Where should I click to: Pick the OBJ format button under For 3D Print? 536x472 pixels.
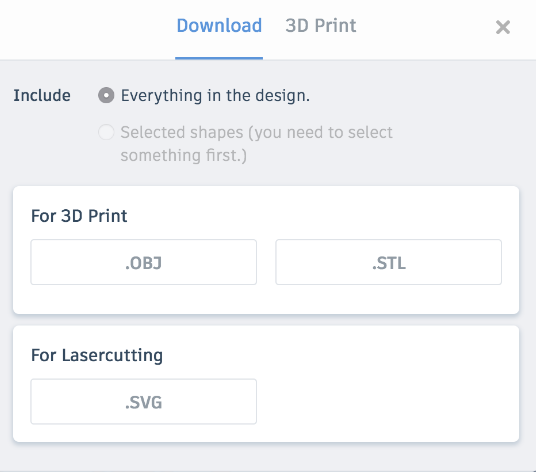[x=144, y=262]
